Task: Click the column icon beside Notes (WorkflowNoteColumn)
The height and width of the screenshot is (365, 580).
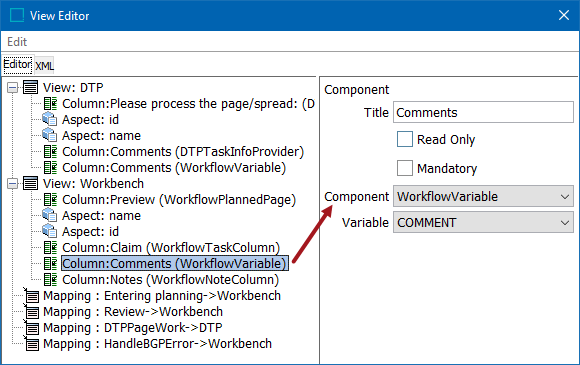Action: (50, 280)
